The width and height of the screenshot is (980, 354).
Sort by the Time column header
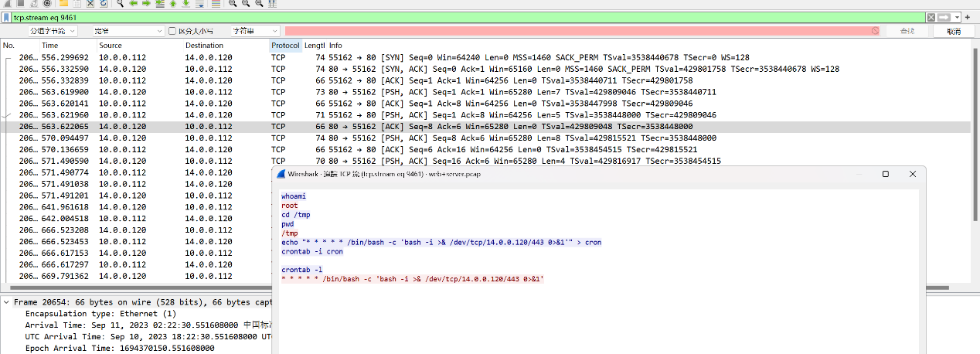66,46
